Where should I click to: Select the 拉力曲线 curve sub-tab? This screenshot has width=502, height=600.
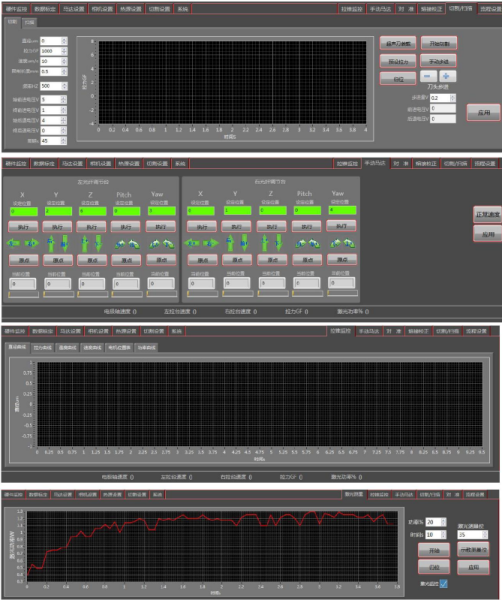coord(42,347)
